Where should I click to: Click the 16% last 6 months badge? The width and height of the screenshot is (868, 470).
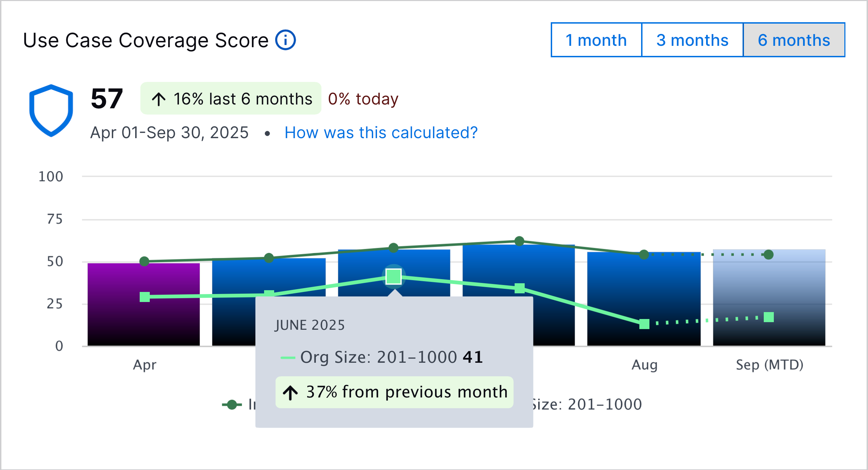click(231, 99)
